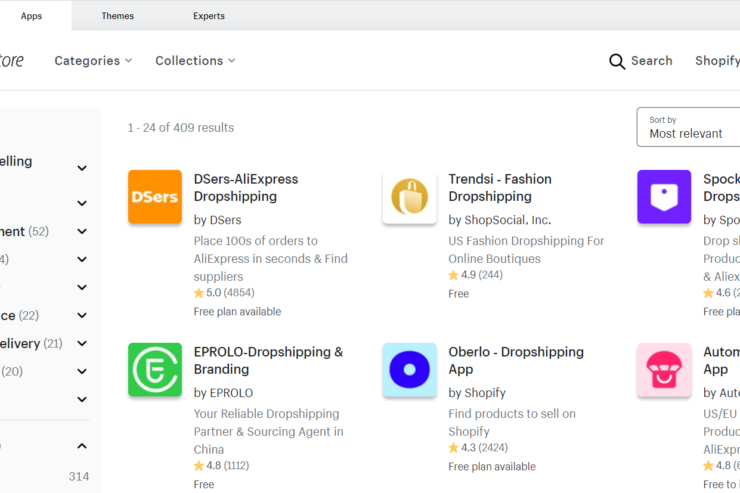The width and height of the screenshot is (740, 493).
Task: Open Oberlo - Dropshipping App title link
Action: (x=515, y=361)
